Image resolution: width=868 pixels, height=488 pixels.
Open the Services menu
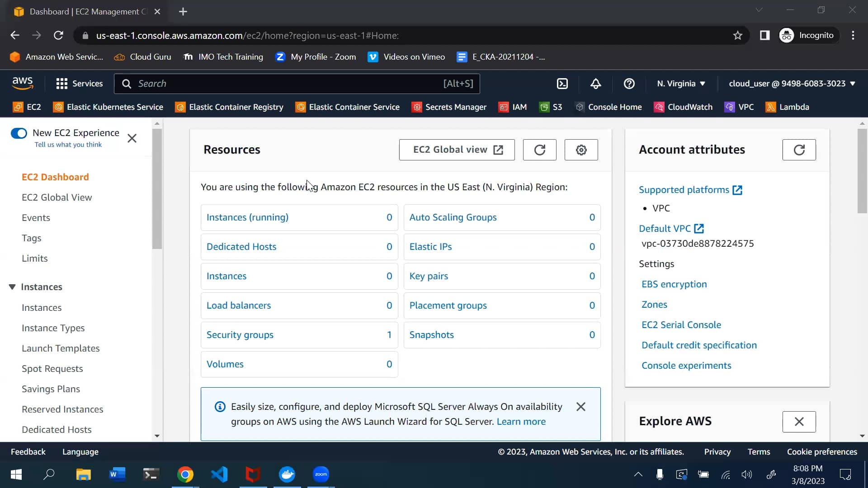[79, 84]
